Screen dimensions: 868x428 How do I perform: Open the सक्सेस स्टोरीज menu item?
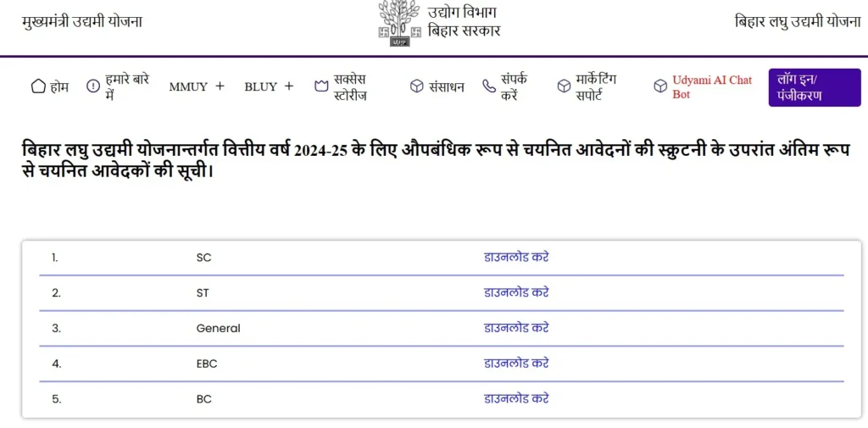(x=351, y=86)
